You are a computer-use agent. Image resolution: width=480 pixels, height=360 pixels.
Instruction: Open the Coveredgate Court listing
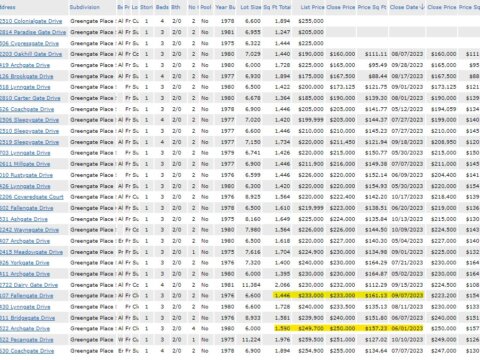(x=32, y=197)
